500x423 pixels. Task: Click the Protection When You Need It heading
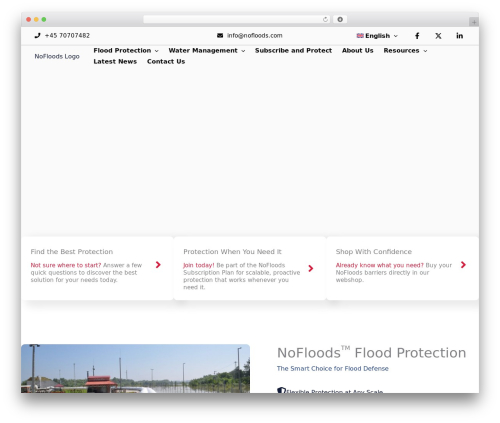(x=232, y=252)
